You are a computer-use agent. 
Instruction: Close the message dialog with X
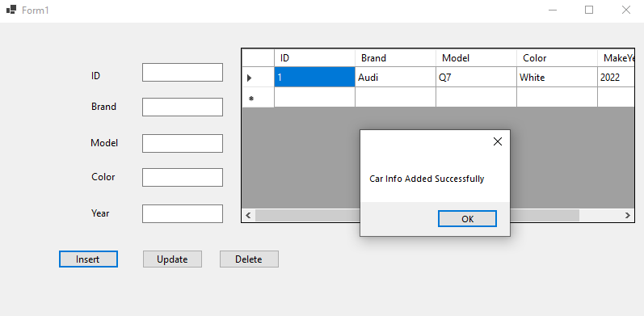point(498,141)
